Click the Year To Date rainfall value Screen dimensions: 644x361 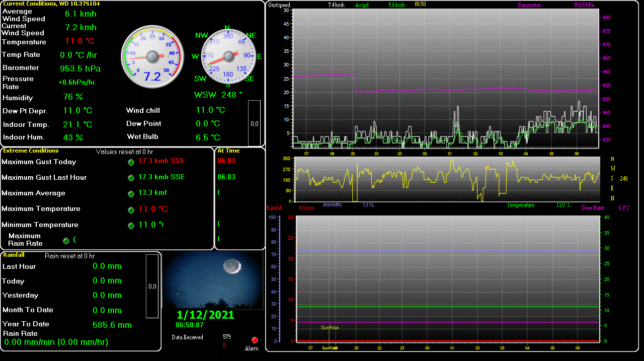click(x=112, y=325)
